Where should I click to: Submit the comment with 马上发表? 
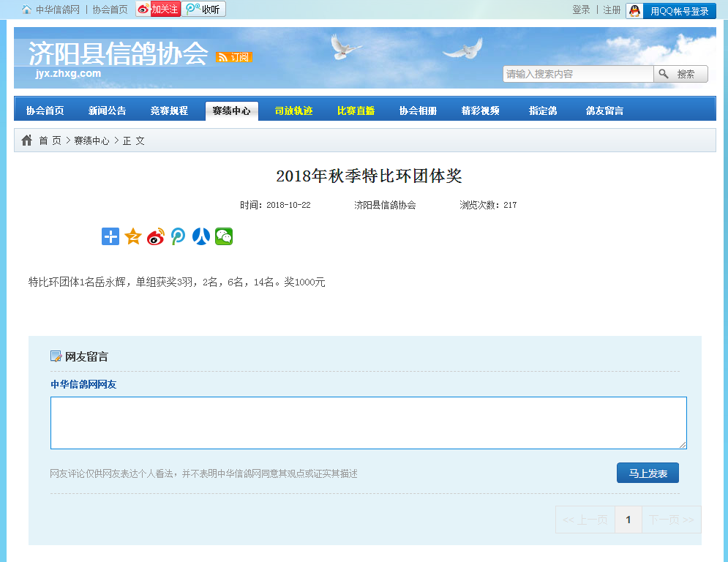pos(648,473)
